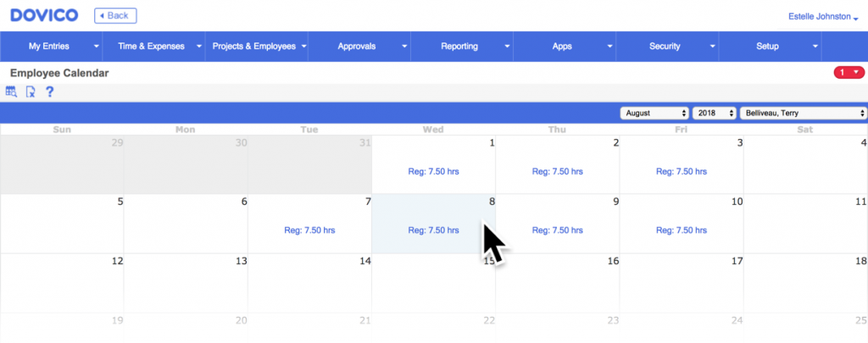Viewport: 868px width, 343px height.
Task: Select the August 5 calendar cell
Action: click(62, 224)
